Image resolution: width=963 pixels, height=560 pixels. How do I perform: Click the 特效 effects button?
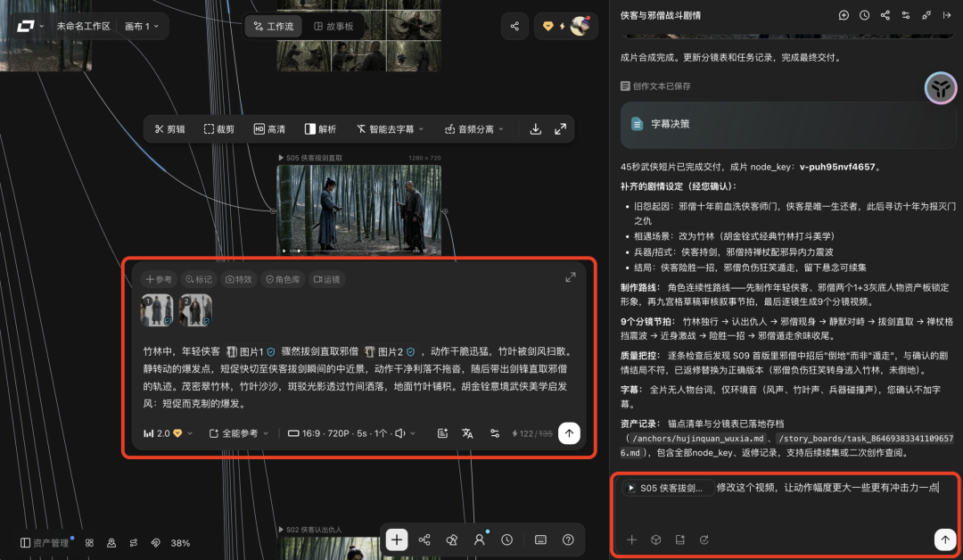tap(238, 279)
